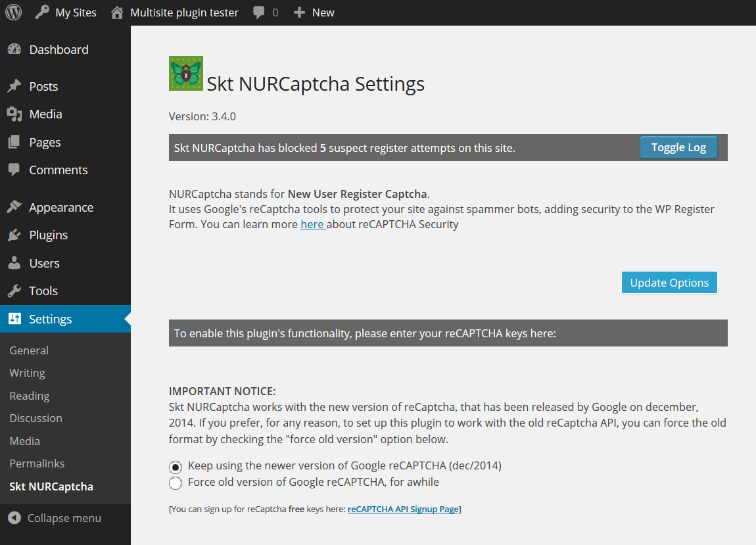The image size is (756, 545).
Task: Click the Skt NURCaptcha butterfly logo
Action: pyautogui.click(x=185, y=74)
